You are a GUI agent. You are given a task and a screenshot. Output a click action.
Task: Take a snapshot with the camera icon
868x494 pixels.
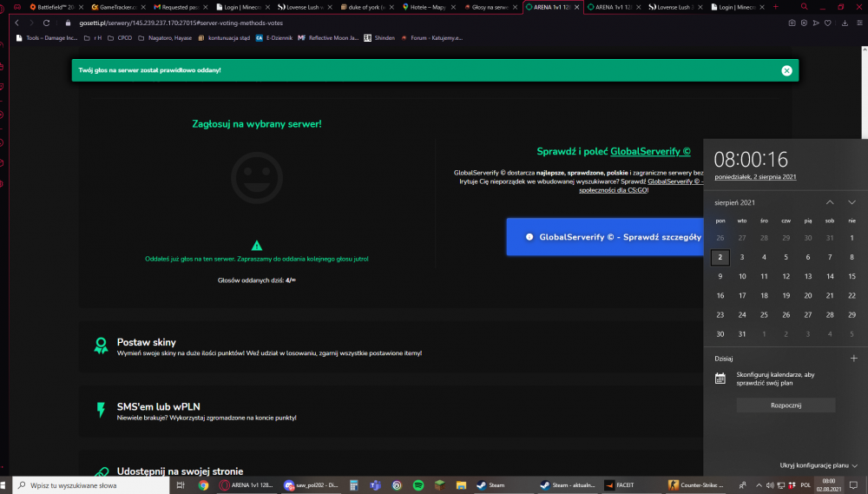click(x=792, y=23)
